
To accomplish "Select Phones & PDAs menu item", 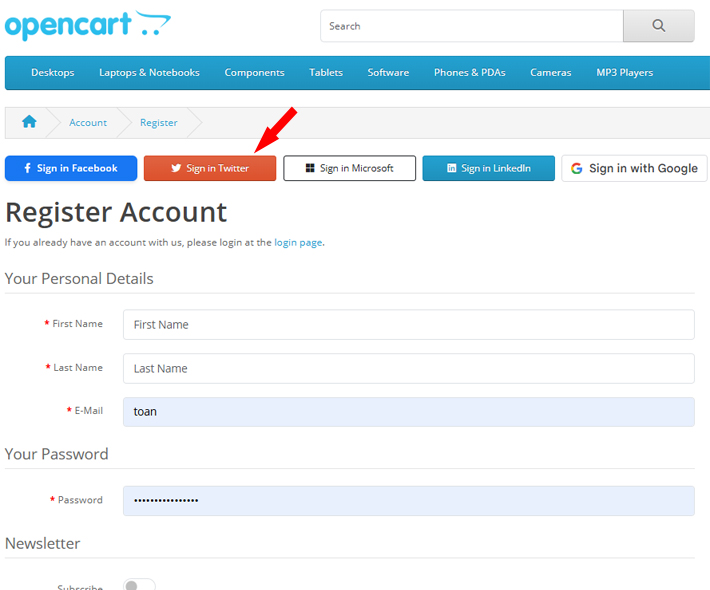I will pos(470,72).
